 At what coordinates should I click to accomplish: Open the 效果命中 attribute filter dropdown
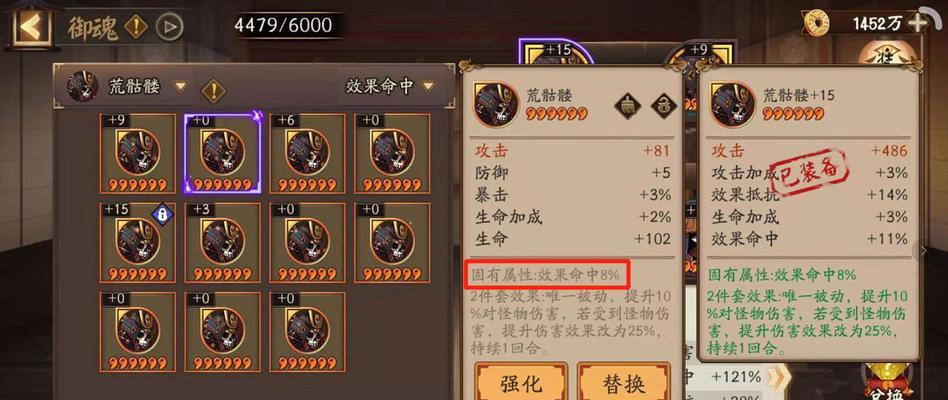point(390,86)
